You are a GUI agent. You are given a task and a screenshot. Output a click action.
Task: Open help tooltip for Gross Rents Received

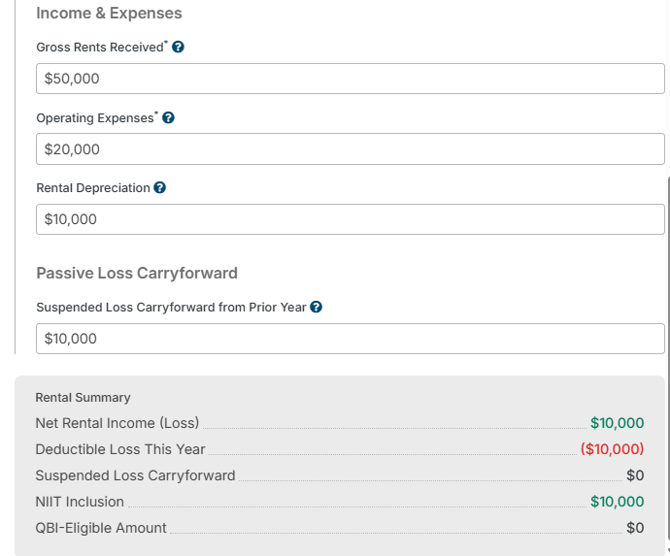(178, 47)
